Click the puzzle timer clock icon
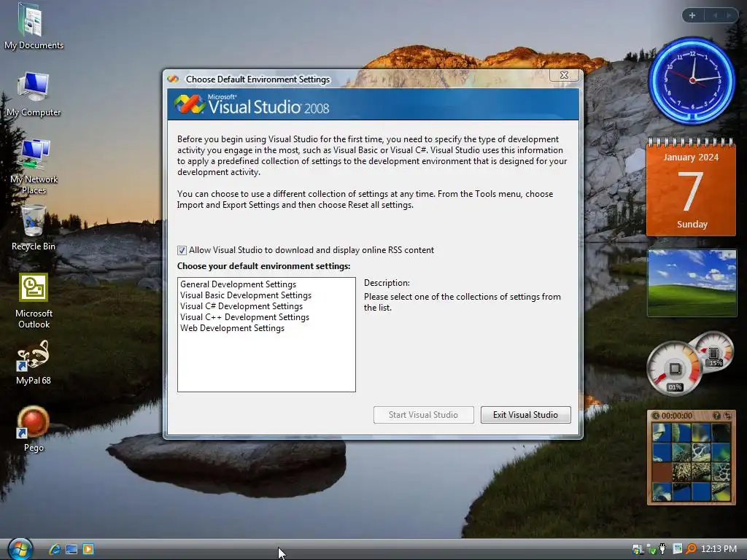Image resolution: width=747 pixels, height=560 pixels. 656,416
